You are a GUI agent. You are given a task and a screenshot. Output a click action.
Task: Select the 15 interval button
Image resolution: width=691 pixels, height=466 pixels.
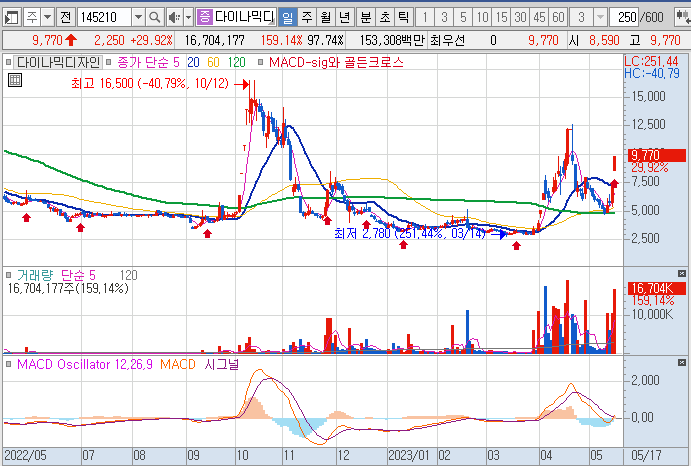pyautogui.click(x=501, y=18)
